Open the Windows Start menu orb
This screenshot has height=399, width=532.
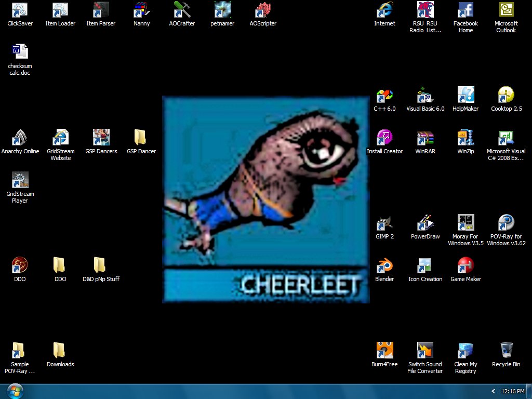pos(15,391)
